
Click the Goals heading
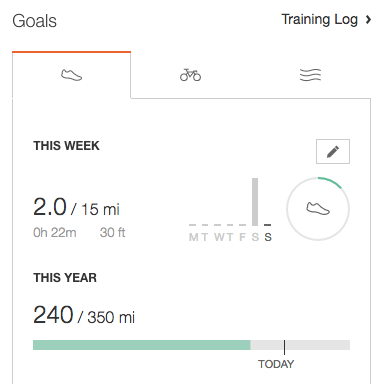(x=34, y=21)
